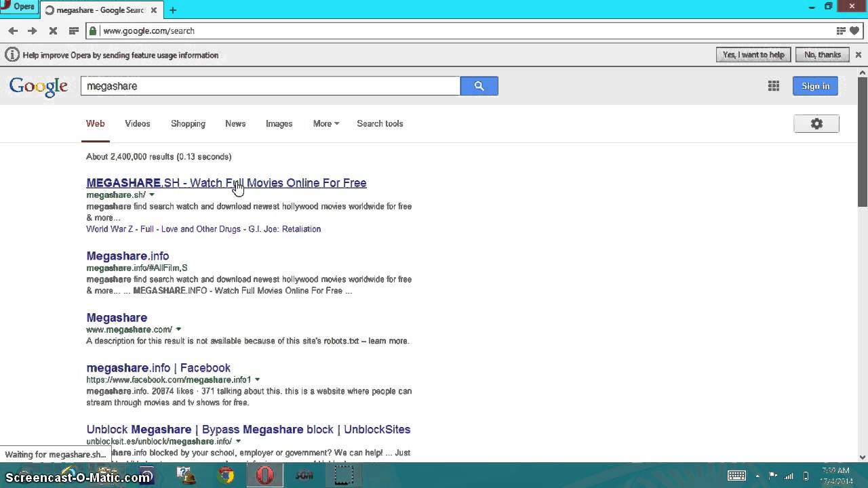Click the info icon in Opera notification bar
The image size is (868, 488).
pos(12,55)
